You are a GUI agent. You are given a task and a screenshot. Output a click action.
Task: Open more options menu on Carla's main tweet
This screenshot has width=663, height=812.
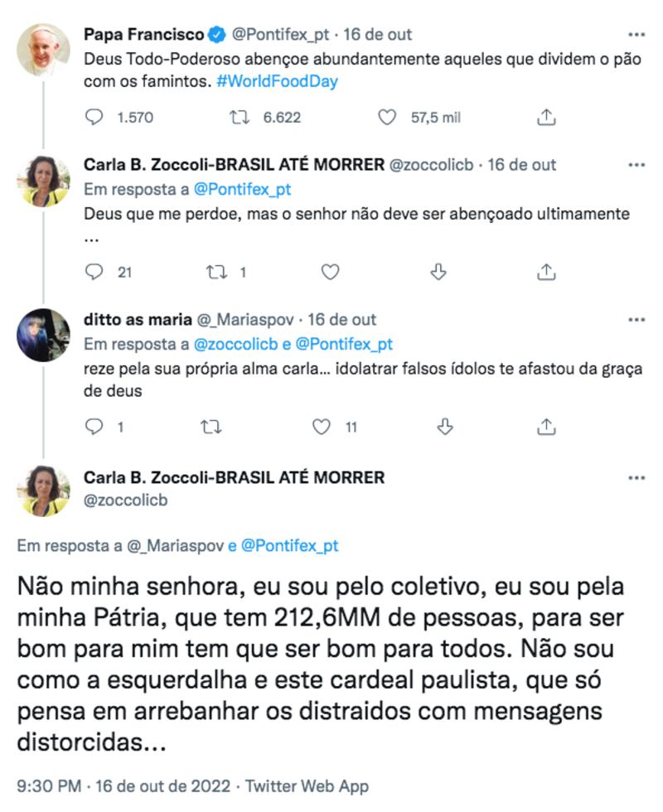tap(636, 478)
